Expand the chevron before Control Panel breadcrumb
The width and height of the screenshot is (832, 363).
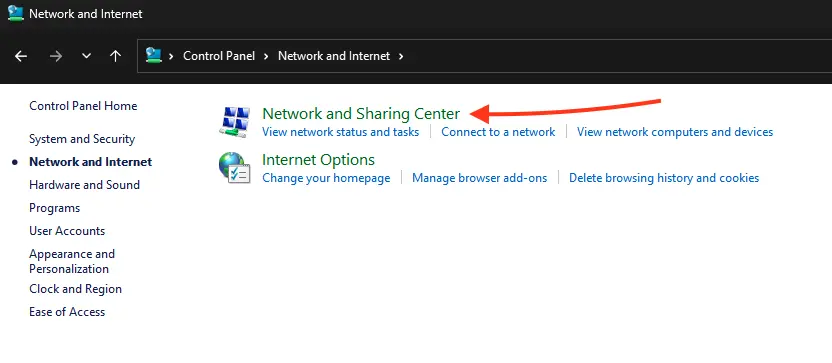tap(171, 56)
